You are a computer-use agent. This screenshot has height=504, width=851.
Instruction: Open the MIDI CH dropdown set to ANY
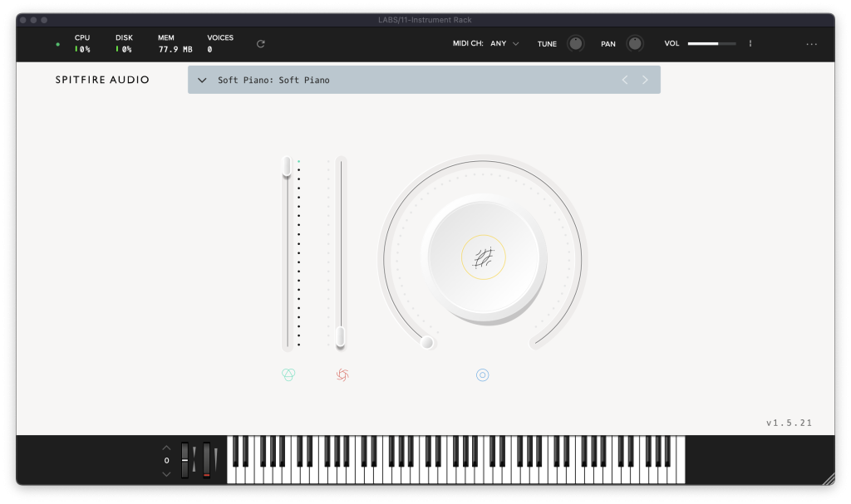504,44
